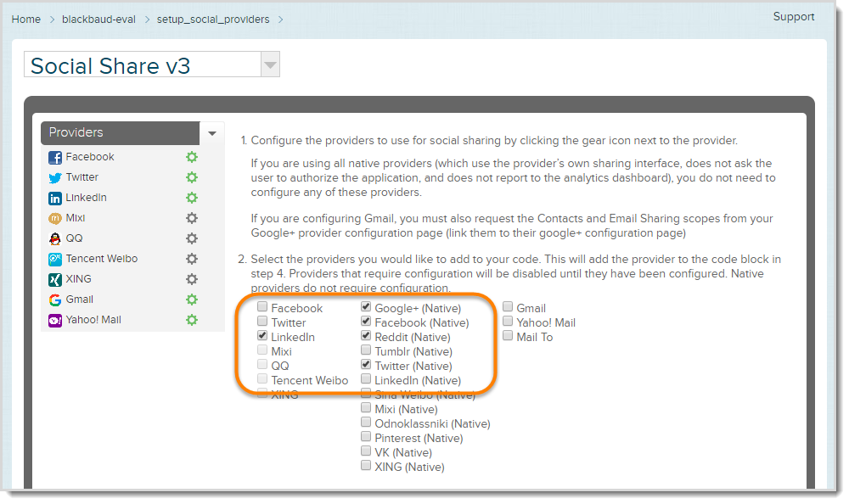Enable the Facebook provider checkbox
This screenshot has height=504, width=849.
click(x=262, y=307)
